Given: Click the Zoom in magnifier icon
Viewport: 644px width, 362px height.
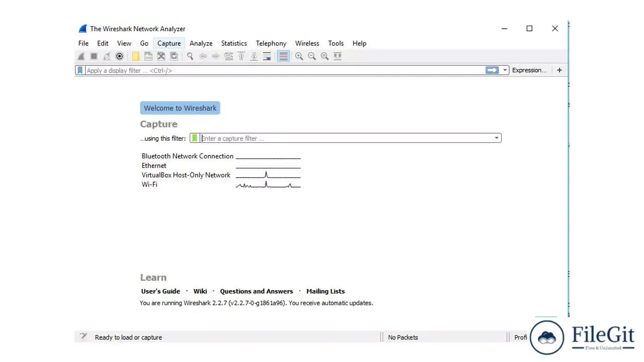Looking at the screenshot, I should tap(299, 56).
